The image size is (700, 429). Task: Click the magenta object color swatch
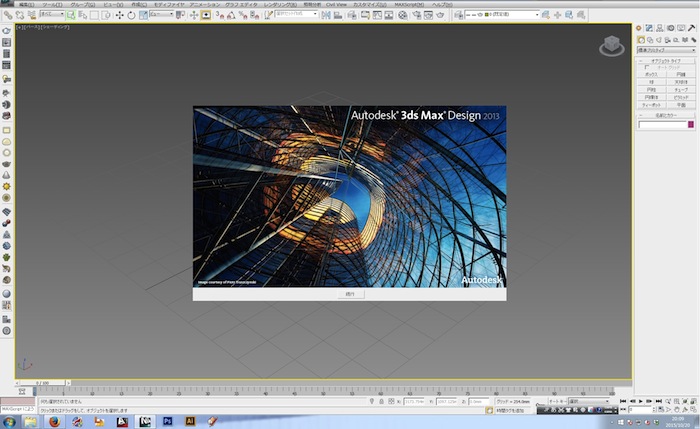(x=689, y=124)
